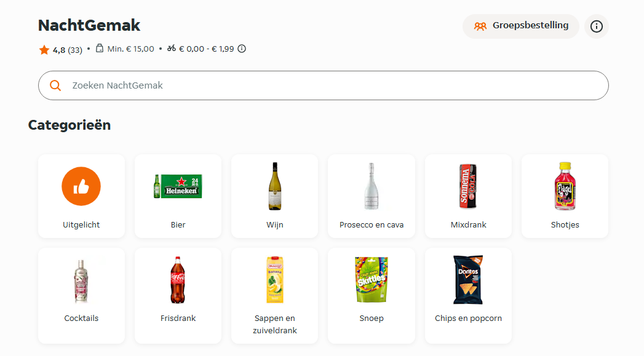Click the 4,8 (33) reviews rating
Screen dimensions: 644x356
click(x=66, y=50)
